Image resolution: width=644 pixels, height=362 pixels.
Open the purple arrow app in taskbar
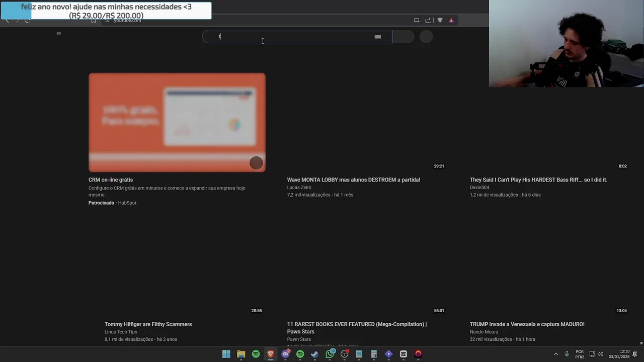[x=388, y=354]
